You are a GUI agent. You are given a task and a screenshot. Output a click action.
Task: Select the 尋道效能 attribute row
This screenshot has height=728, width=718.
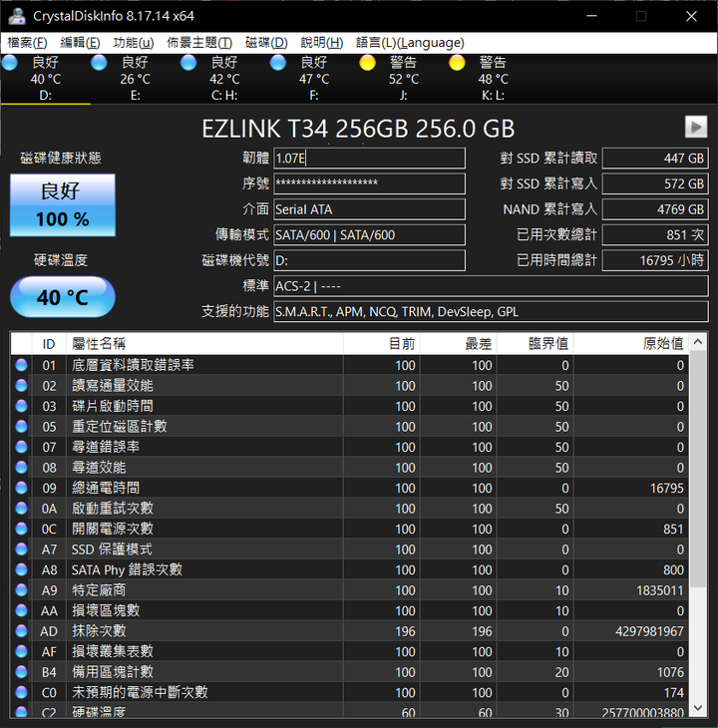[x=350, y=467]
